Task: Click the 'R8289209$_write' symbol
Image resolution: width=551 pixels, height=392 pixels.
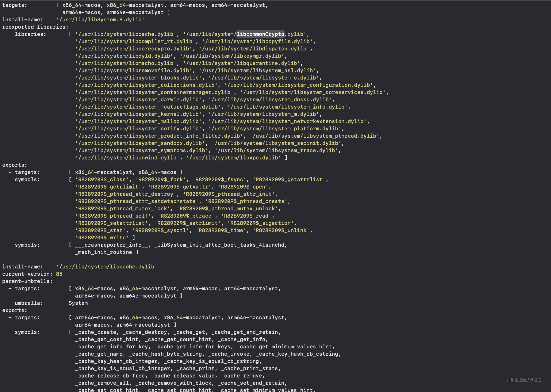Action: (x=102, y=237)
